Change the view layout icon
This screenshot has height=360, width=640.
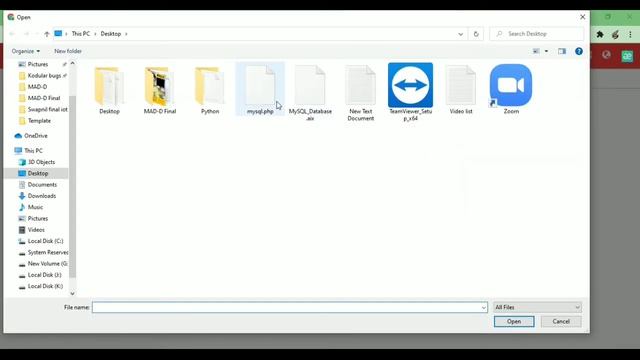(536, 51)
